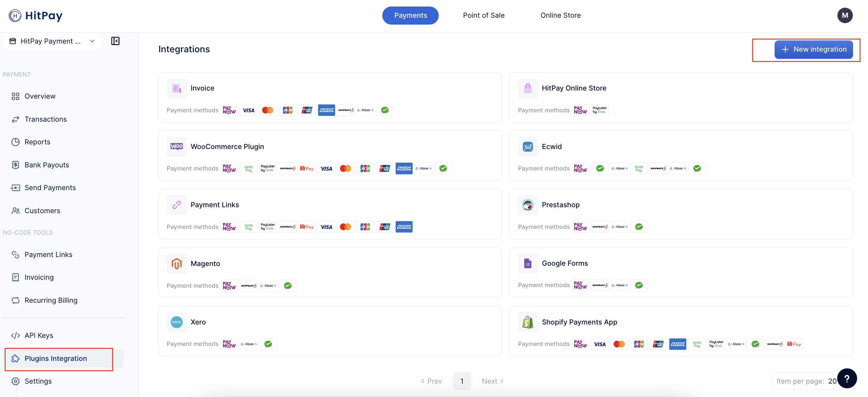Click the GrabPay icon in the WooCommerce card
The height and width of the screenshot is (397, 868).
[x=249, y=168]
